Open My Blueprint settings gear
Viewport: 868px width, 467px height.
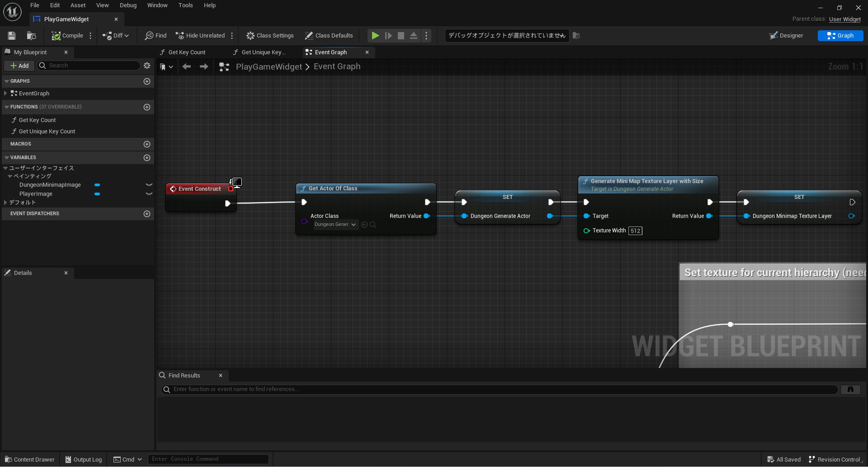[x=147, y=66]
